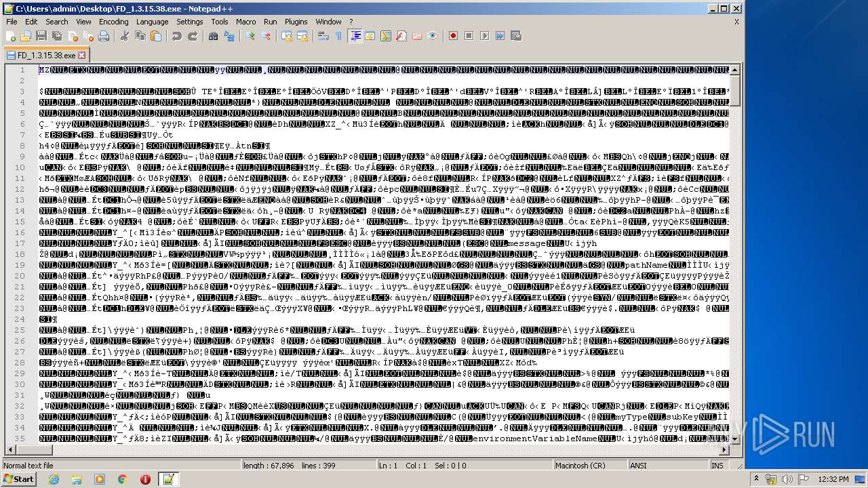Open the Tools menu

pos(220,22)
